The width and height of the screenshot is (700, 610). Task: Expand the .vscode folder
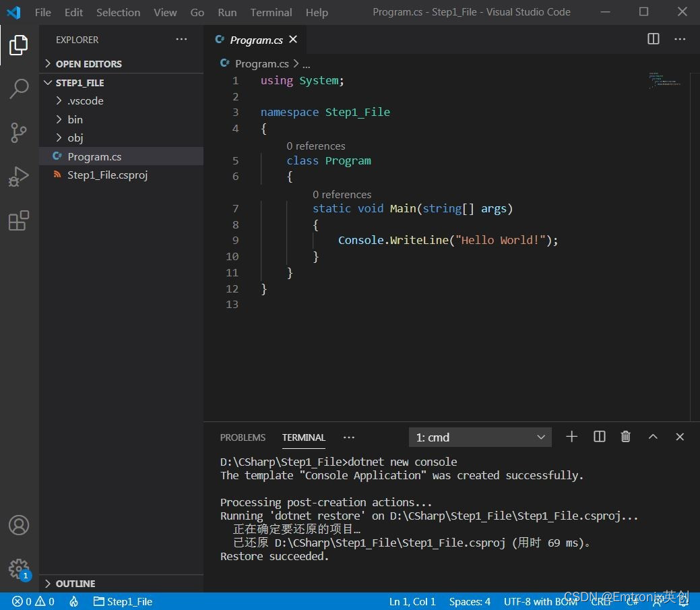coord(121,101)
